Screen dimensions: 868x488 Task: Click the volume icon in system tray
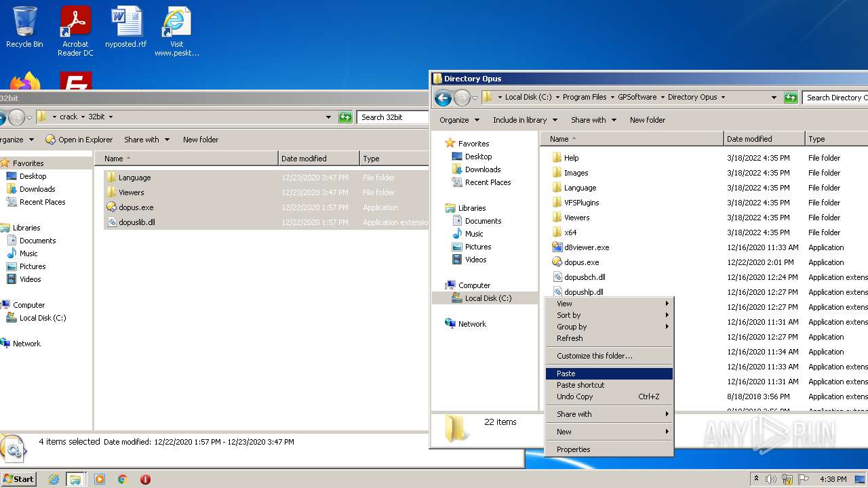pyautogui.click(x=772, y=479)
